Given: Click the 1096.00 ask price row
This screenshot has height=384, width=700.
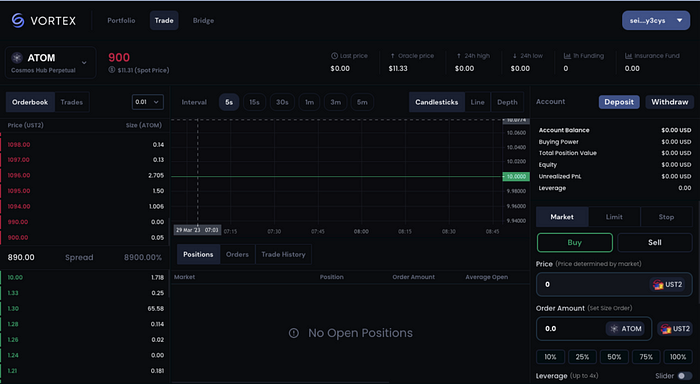Looking at the screenshot, I should [x=85, y=175].
